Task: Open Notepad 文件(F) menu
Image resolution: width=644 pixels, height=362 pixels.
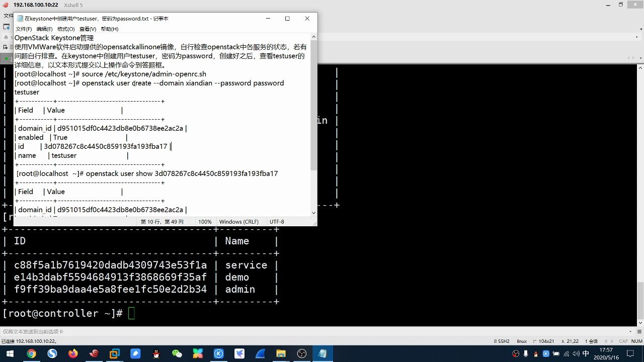Action: pyautogui.click(x=24, y=29)
